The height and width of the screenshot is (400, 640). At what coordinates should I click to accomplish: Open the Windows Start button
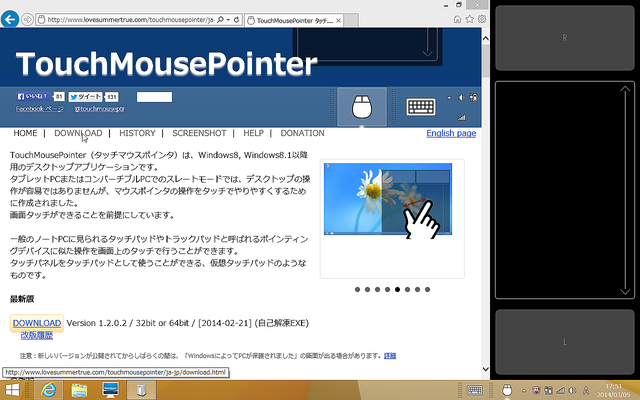13,390
